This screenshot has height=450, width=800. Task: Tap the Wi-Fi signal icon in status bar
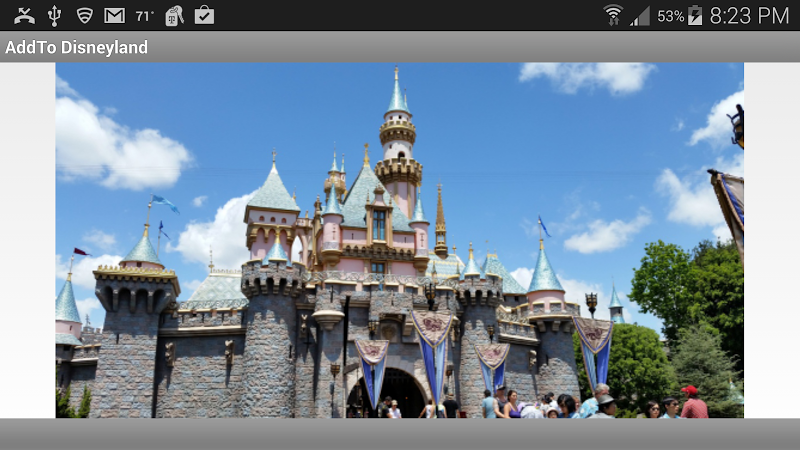[613, 15]
